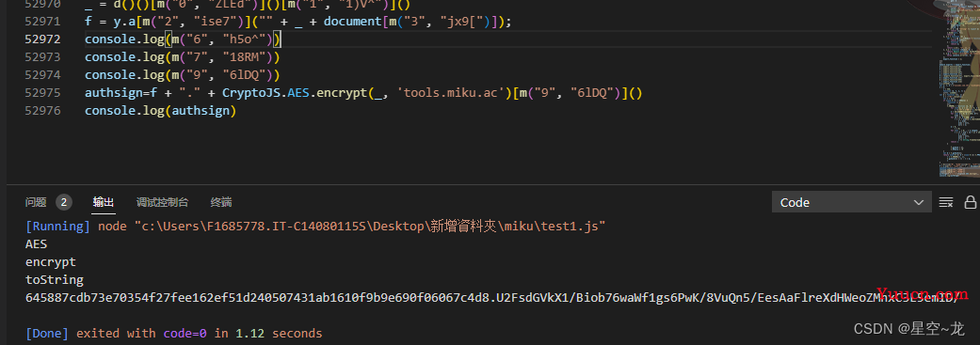Click the [Done] exited with code=0 line
This screenshot has height=345, width=980.
click(174, 333)
